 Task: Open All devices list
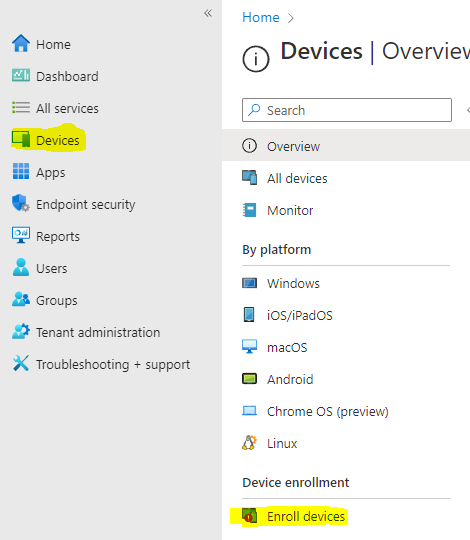click(x=297, y=178)
